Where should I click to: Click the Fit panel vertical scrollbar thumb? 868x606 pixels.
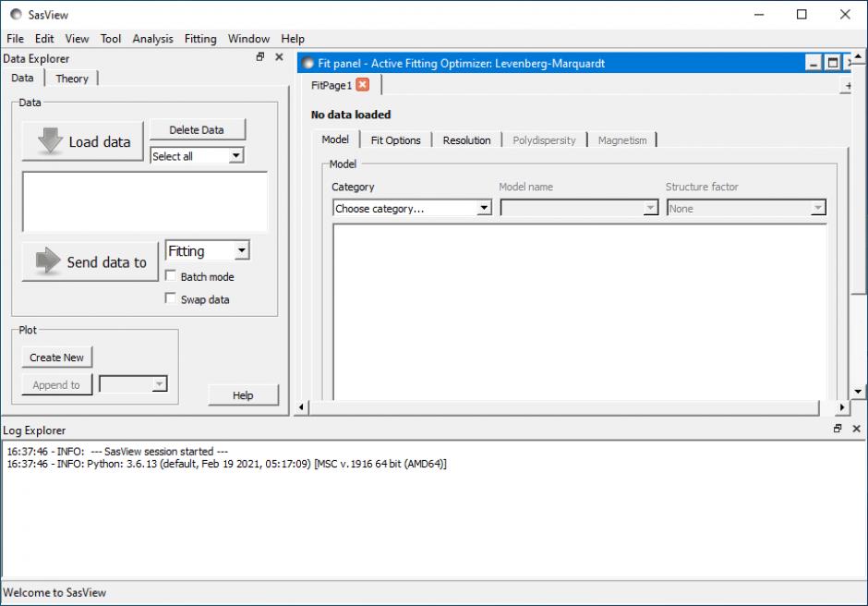click(858, 179)
